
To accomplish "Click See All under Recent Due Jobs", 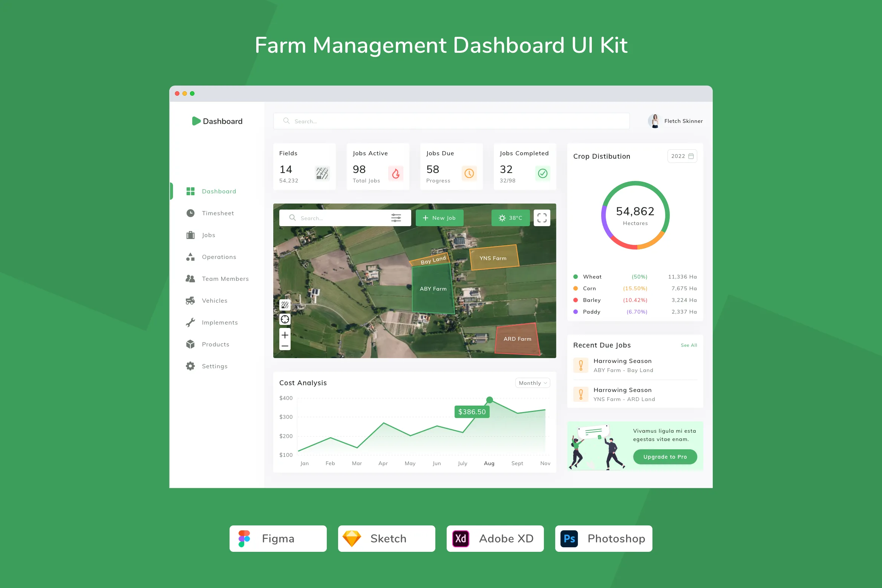I will [689, 345].
